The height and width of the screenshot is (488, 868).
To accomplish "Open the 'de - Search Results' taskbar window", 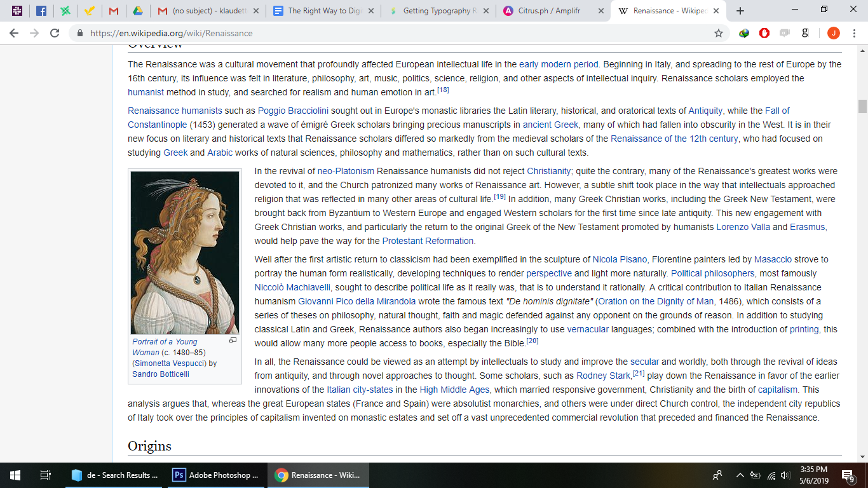I will 115,475.
